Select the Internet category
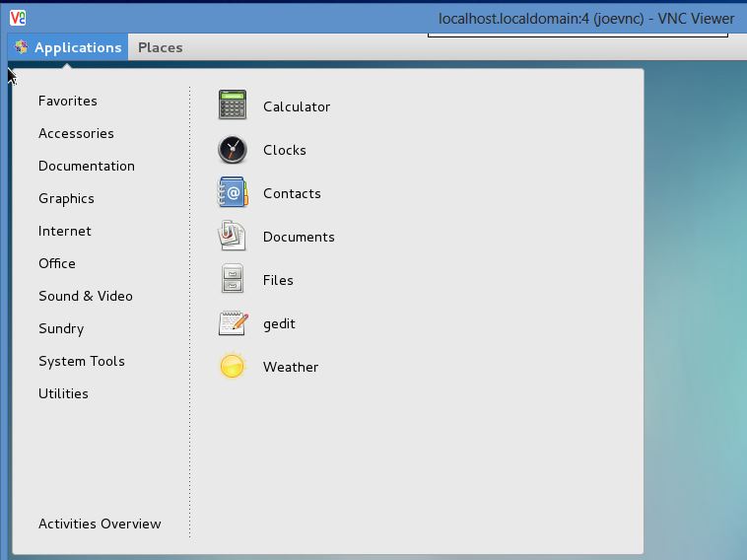The image size is (747, 560). tap(65, 231)
